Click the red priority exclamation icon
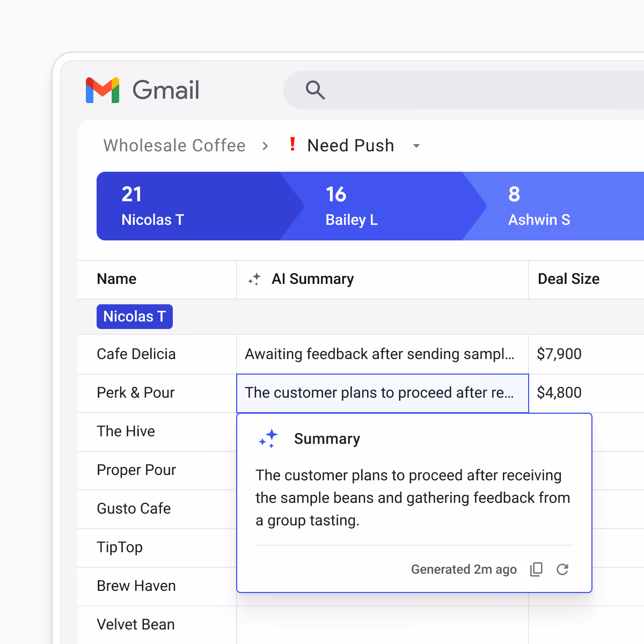This screenshot has width=644, height=644. [x=292, y=145]
